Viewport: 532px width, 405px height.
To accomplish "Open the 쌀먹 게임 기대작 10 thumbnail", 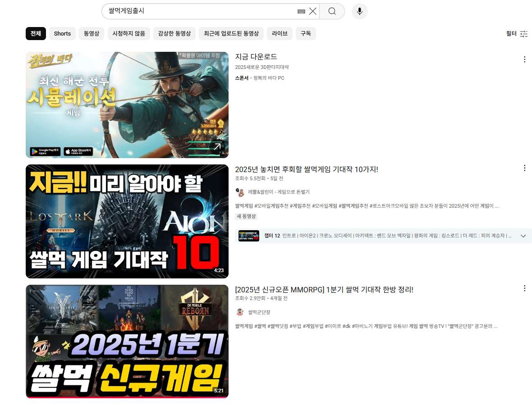I will pyautogui.click(x=127, y=221).
